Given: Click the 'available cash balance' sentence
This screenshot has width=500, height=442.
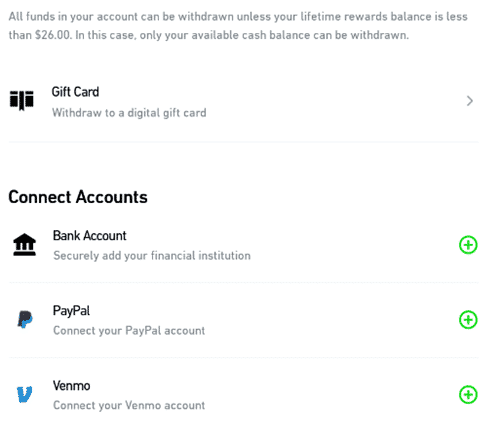Looking at the screenshot, I should 242,35.
